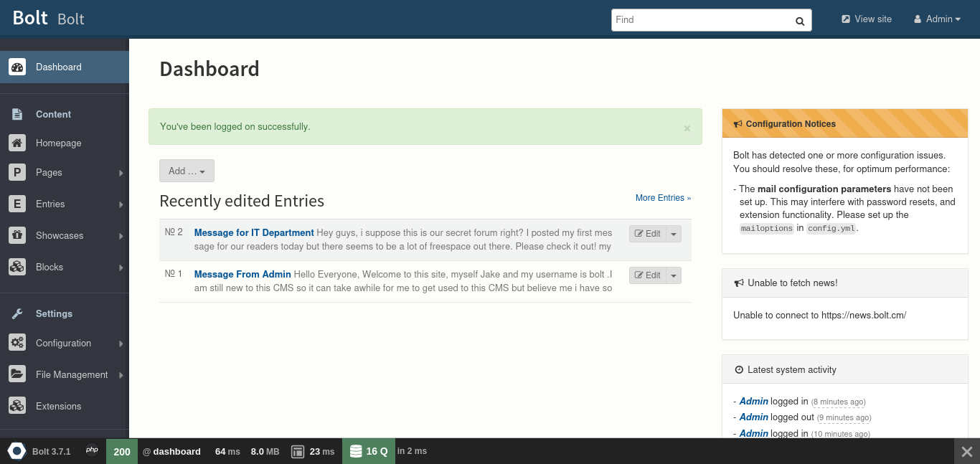
Task: Open the Add… dropdown button
Action: (x=187, y=171)
